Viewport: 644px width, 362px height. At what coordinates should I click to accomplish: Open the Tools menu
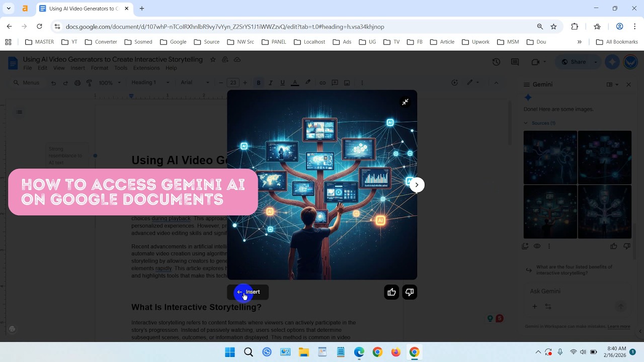(121, 68)
